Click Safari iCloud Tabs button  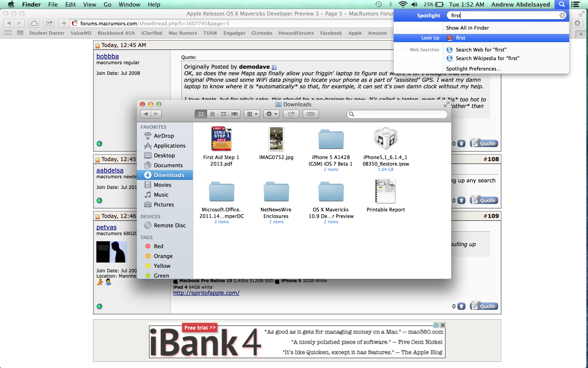(34, 23)
